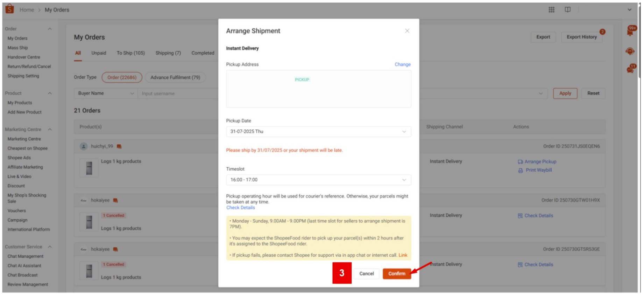Screen dimensions: 644x297
Task: Open the apps grid icon in header
Action: tap(552, 10)
